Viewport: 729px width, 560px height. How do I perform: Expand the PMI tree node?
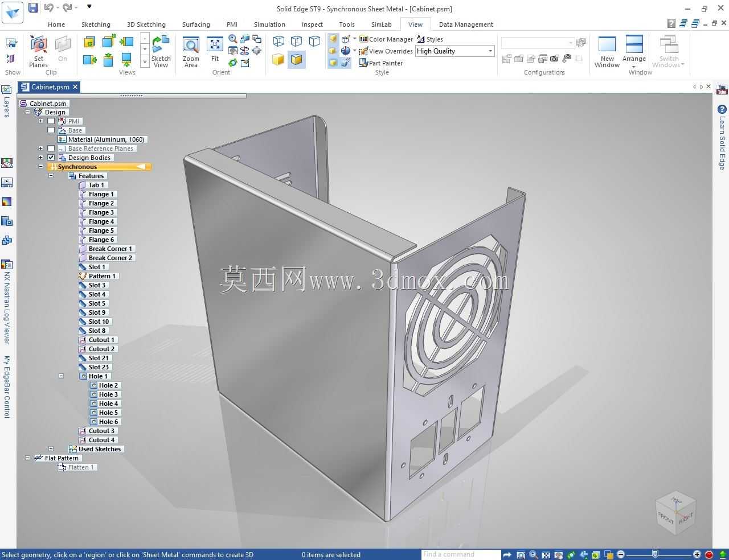click(x=41, y=121)
